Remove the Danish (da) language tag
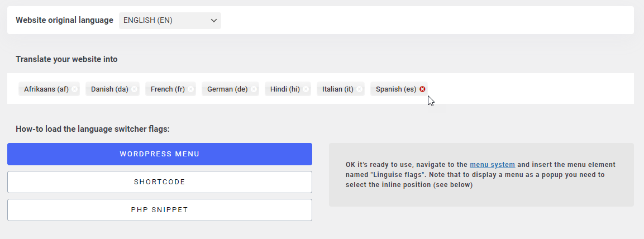 click(135, 89)
